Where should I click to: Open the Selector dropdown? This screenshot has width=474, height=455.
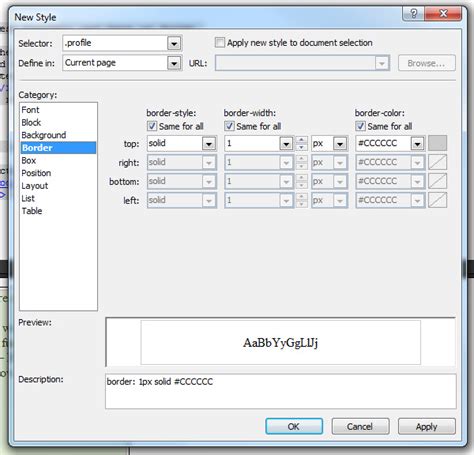pyautogui.click(x=174, y=43)
